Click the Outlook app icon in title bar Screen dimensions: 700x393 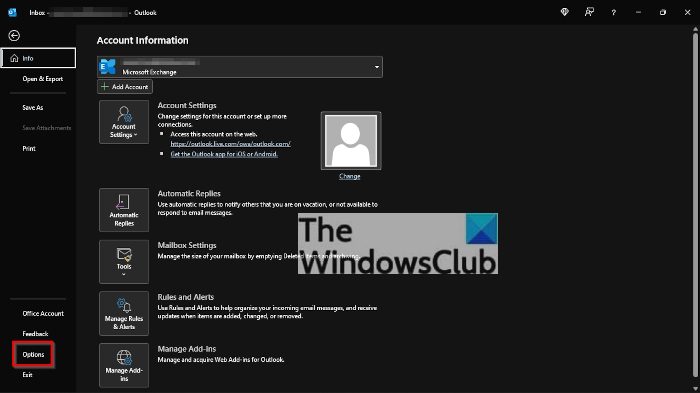12,13
